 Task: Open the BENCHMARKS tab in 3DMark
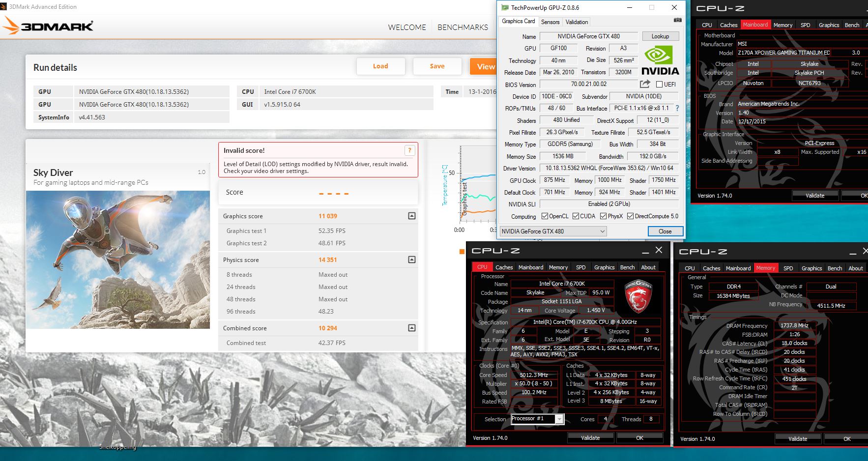[463, 28]
